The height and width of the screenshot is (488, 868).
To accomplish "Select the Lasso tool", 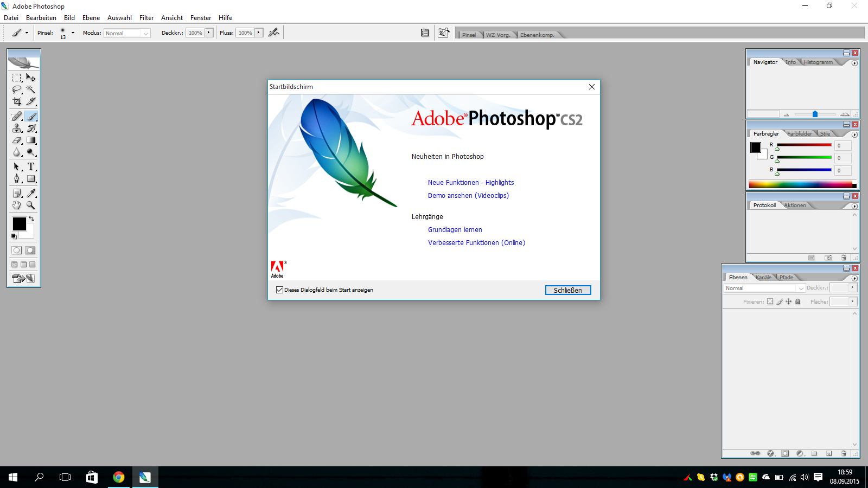I will click(17, 89).
